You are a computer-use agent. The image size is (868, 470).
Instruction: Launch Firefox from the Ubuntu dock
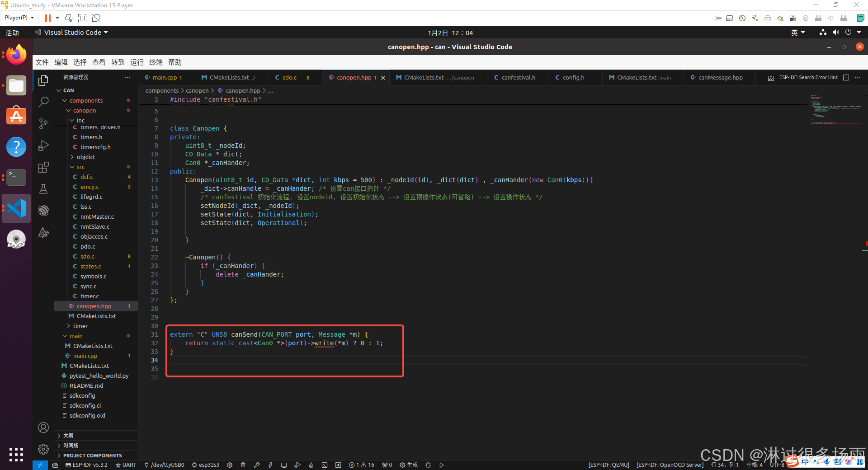16,55
